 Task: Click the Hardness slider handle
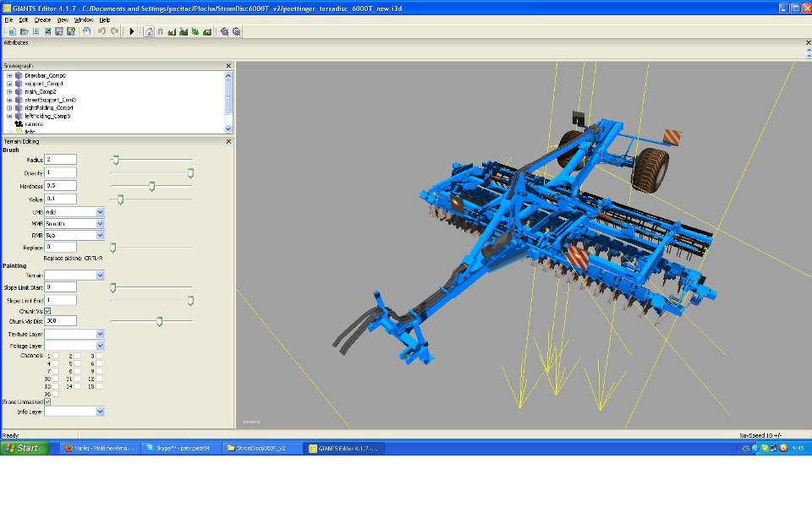151,186
